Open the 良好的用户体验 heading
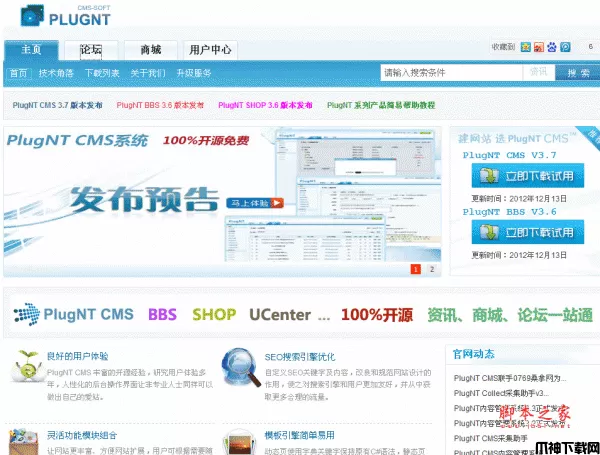 click(x=78, y=356)
